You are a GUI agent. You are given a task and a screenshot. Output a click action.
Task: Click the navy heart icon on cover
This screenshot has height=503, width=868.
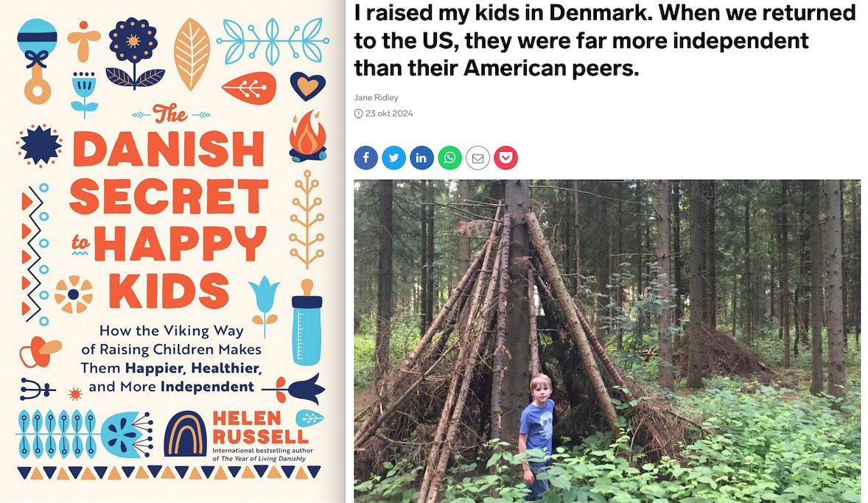click(x=307, y=85)
